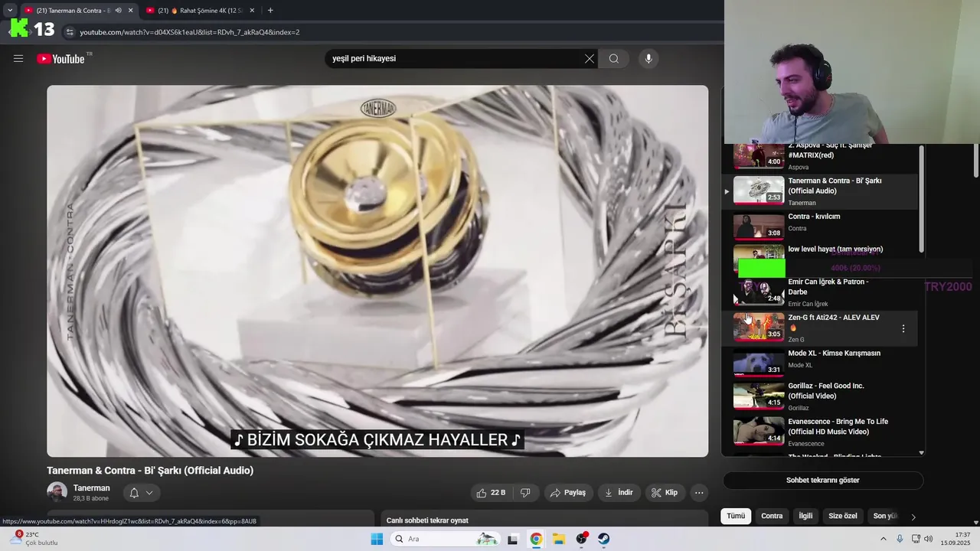This screenshot has height=551, width=980.
Task: Play Aspova - Suç ft. Şanışer thumbnail
Action: point(759,156)
